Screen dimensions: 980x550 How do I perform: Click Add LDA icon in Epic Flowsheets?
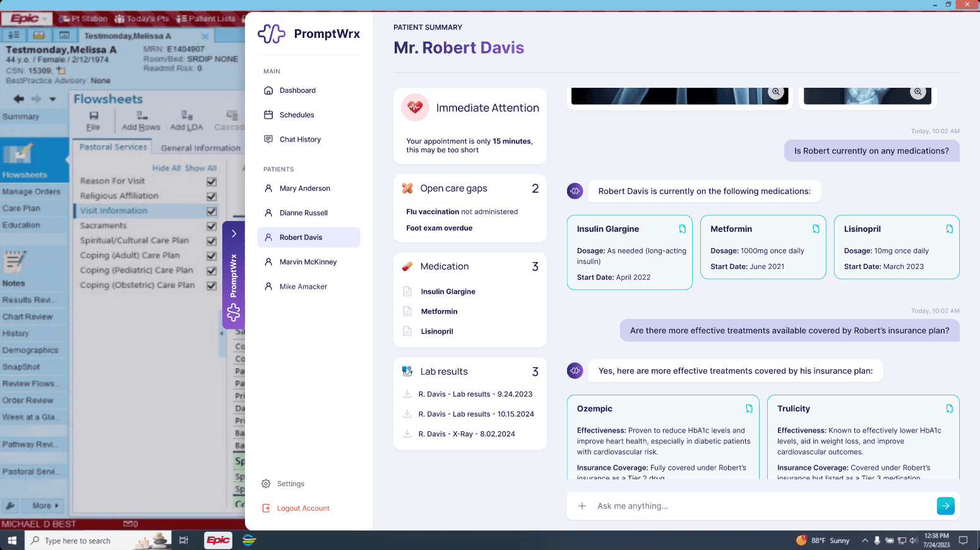(x=187, y=116)
